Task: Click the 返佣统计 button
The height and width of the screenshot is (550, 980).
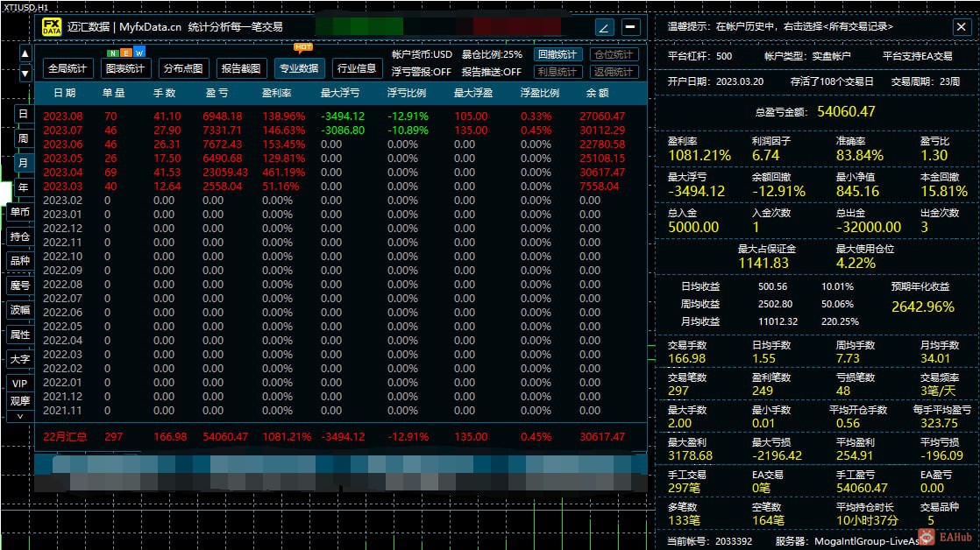Action: [613, 72]
